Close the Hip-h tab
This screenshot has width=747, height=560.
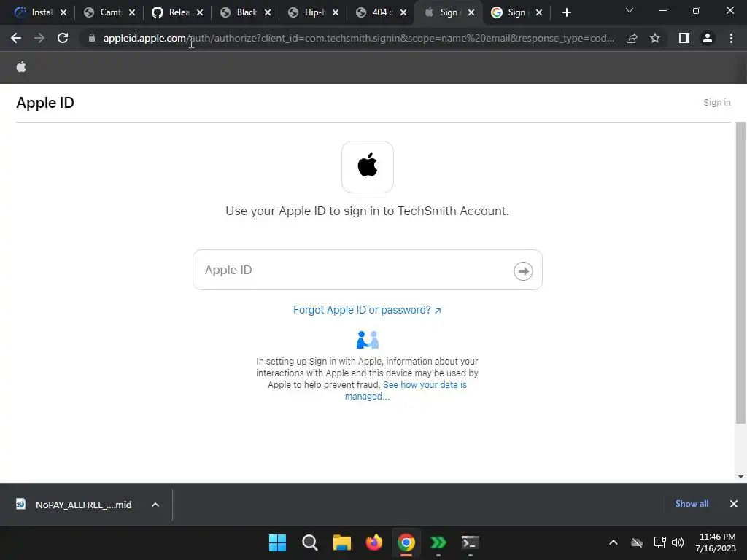pyautogui.click(x=336, y=12)
